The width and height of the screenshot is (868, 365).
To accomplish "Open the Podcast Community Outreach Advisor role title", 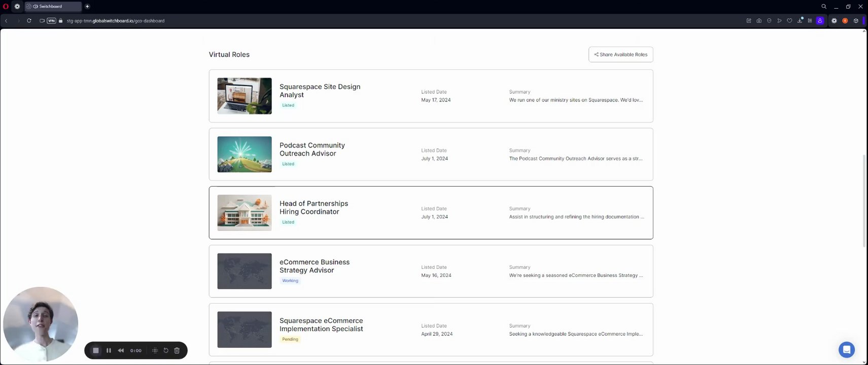I will click(x=312, y=150).
